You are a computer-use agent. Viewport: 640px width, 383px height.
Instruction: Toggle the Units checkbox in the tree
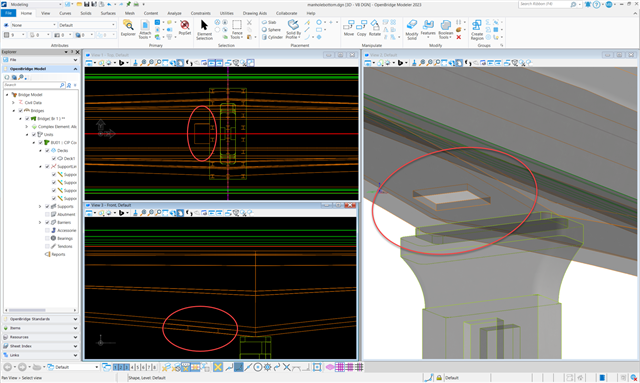34,134
